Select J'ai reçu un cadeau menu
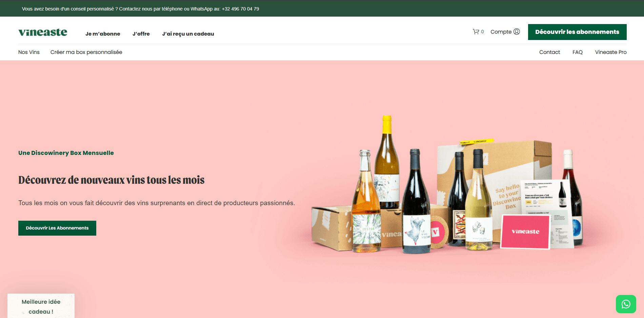Image resolution: width=644 pixels, height=318 pixels. coord(188,34)
